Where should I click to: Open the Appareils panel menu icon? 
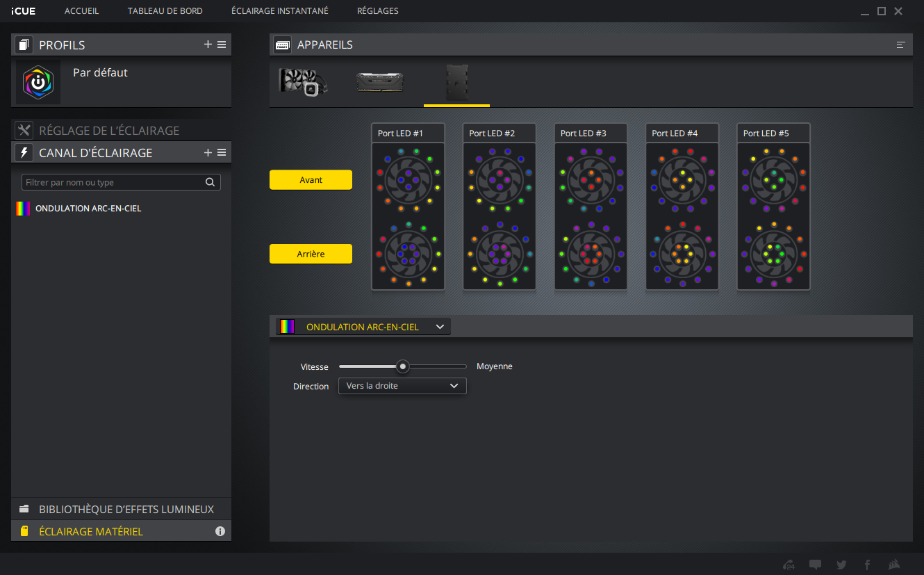tap(900, 44)
